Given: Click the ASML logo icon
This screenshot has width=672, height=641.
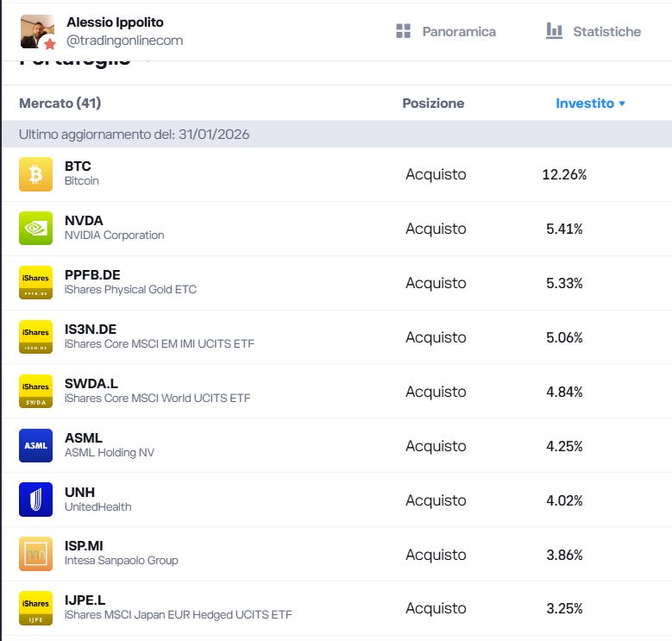Looking at the screenshot, I should [35, 446].
